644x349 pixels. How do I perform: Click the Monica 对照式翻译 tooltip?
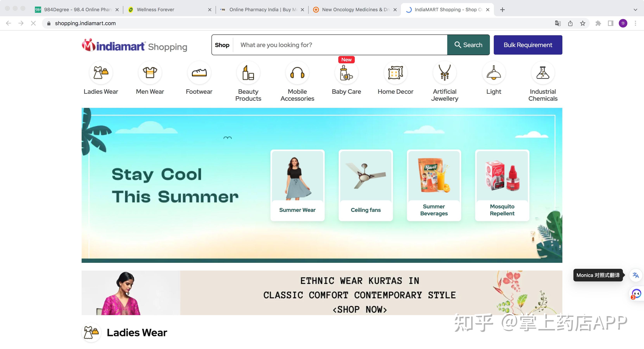point(598,275)
